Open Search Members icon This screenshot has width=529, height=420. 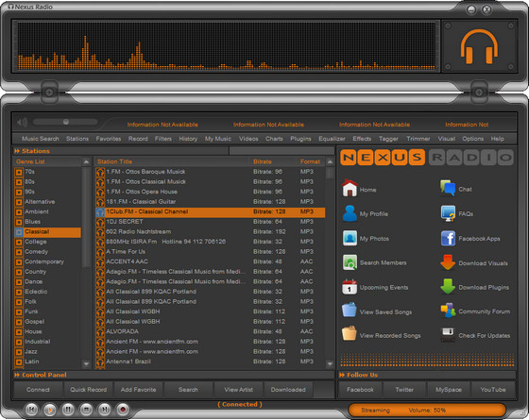350,262
